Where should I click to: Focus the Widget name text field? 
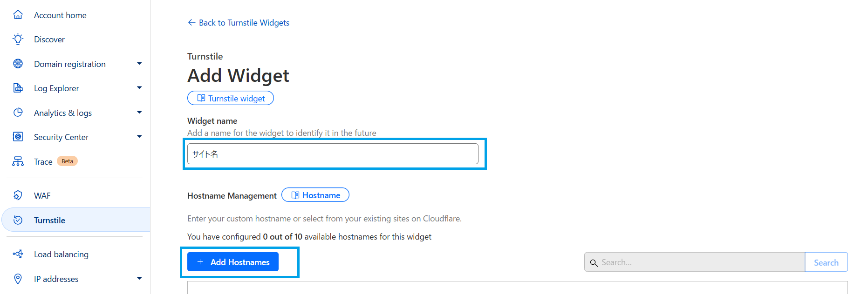pos(333,154)
